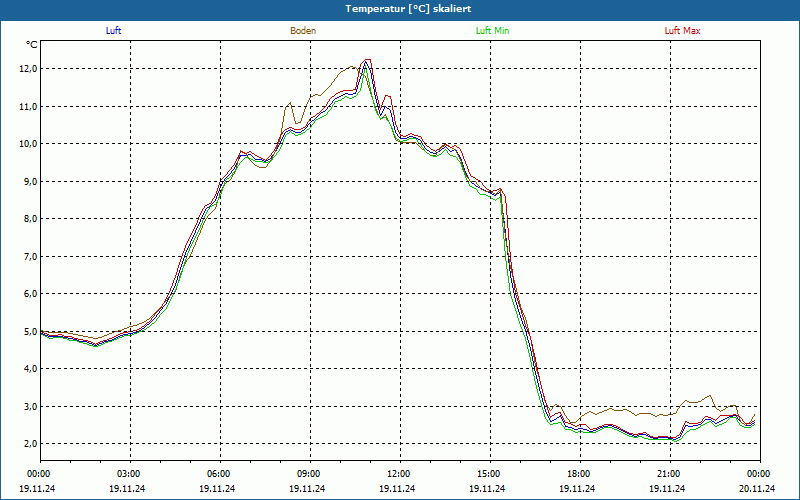This screenshot has width=800, height=500.
Task: Click the 2,0 y-axis label
Action: (31, 444)
